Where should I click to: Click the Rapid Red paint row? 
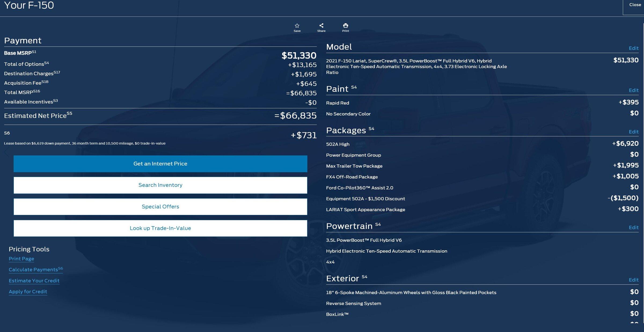click(482, 103)
